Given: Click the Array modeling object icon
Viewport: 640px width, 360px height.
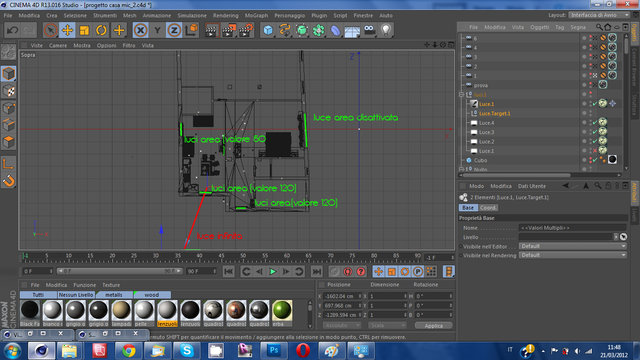Looking at the screenshot, I should pyautogui.click(x=318, y=30).
